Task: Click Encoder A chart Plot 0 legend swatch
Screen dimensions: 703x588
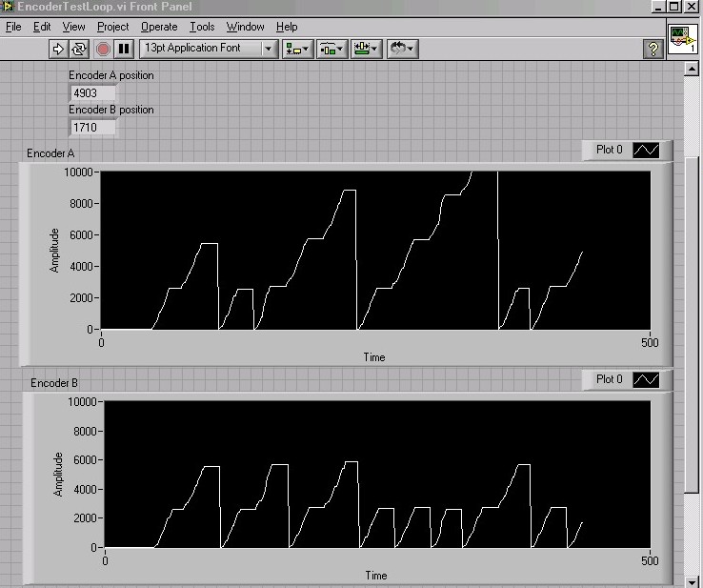Action: 646,150
